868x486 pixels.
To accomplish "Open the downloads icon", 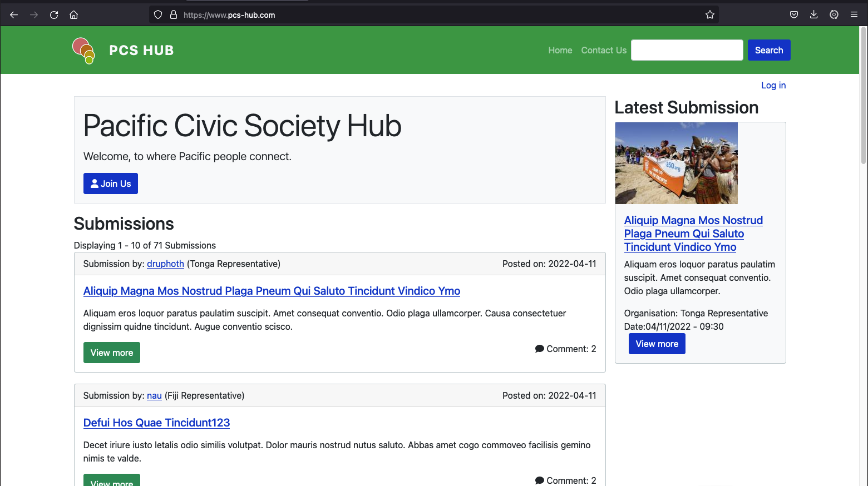I will point(814,14).
